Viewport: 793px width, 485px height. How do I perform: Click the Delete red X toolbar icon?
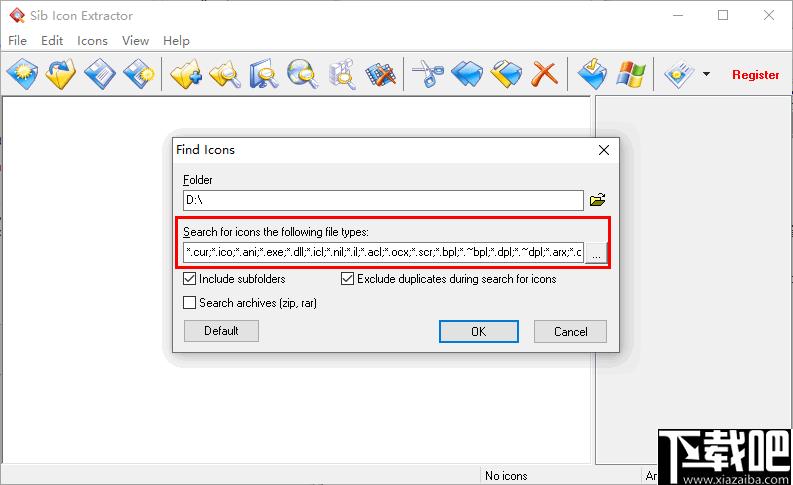(x=545, y=74)
